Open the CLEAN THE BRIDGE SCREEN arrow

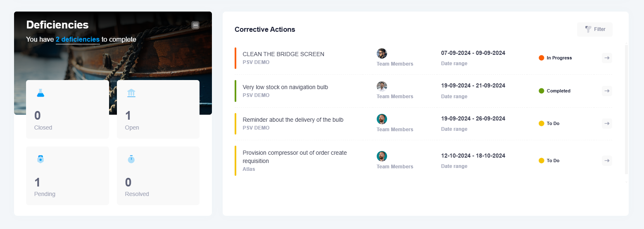point(607,58)
